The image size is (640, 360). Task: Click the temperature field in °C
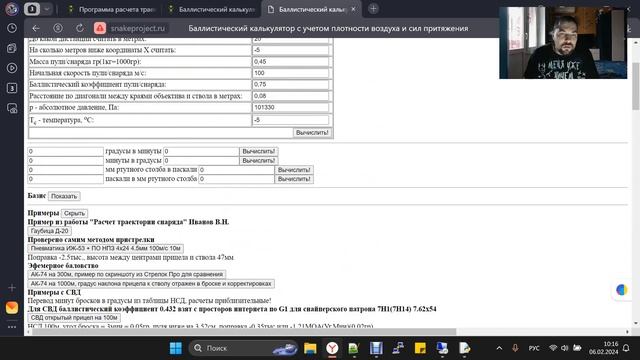(x=291, y=120)
